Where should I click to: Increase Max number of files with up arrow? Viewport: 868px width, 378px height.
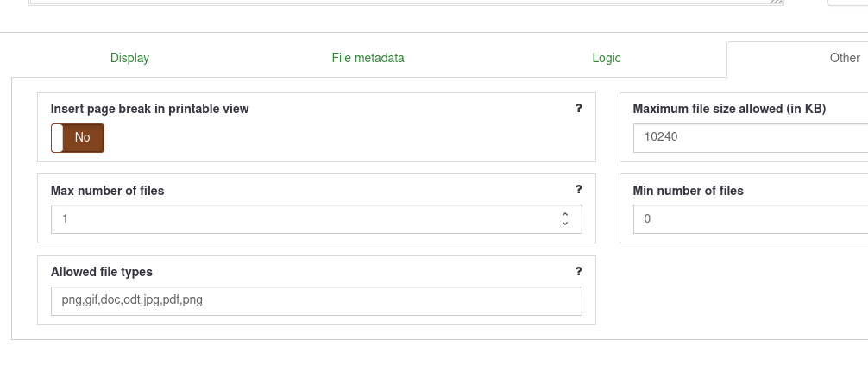(565, 214)
